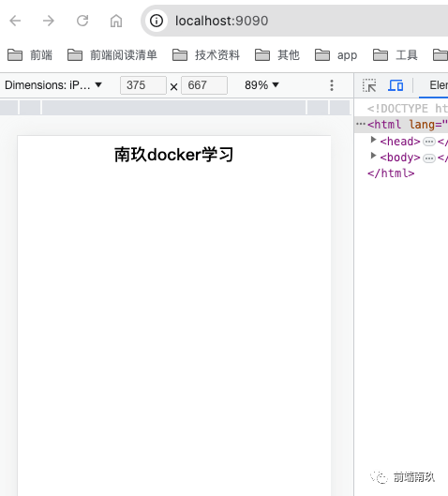Click the viewport width field 375
Viewport: 448px width, 496px height.
click(143, 85)
